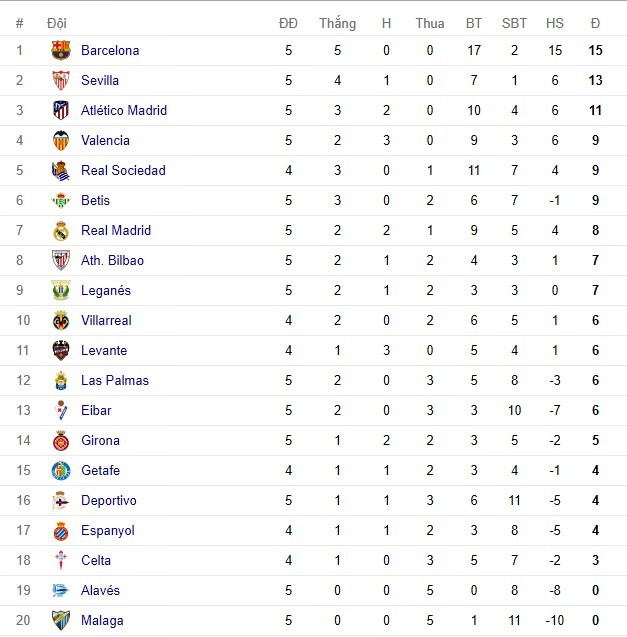Sort table by Thua column header
This screenshot has height=637, width=627.
[x=430, y=23]
